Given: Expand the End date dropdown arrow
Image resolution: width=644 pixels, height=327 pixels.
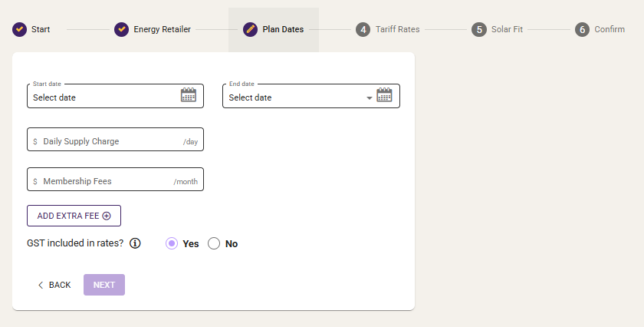Looking at the screenshot, I should 370,98.
